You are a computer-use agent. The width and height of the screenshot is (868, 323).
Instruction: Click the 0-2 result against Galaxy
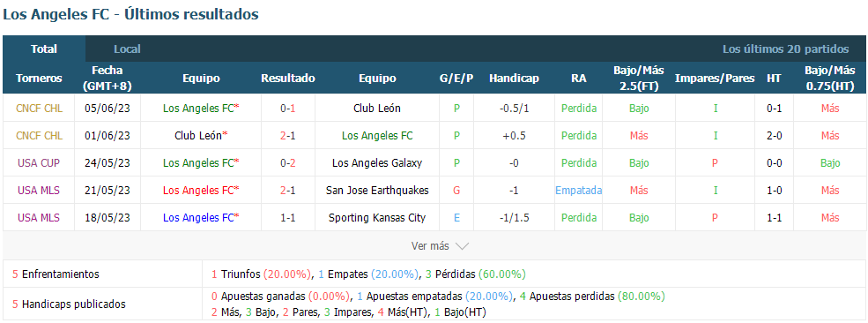[x=288, y=163]
